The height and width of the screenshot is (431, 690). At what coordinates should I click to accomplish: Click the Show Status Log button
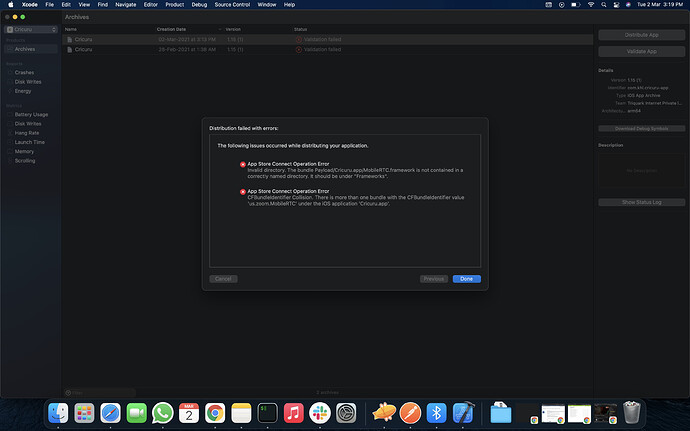641,202
